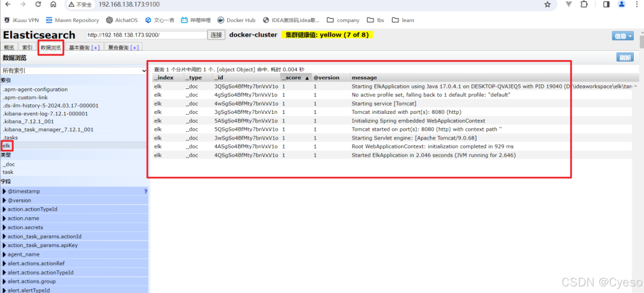The width and height of the screenshot is (644, 293).
Task: Open the Docker Hub bookmark
Action: tap(236, 20)
